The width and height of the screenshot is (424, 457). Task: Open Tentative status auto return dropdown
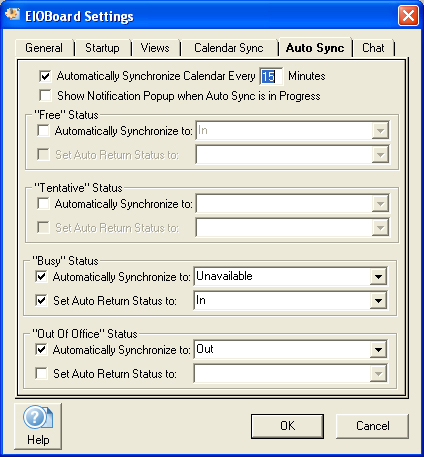[x=380, y=228]
